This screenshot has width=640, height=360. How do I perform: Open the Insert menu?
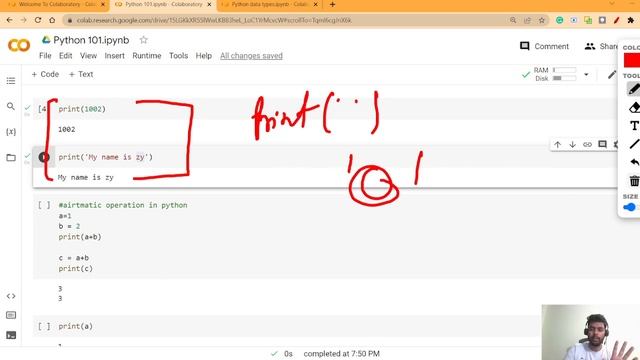point(114,56)
